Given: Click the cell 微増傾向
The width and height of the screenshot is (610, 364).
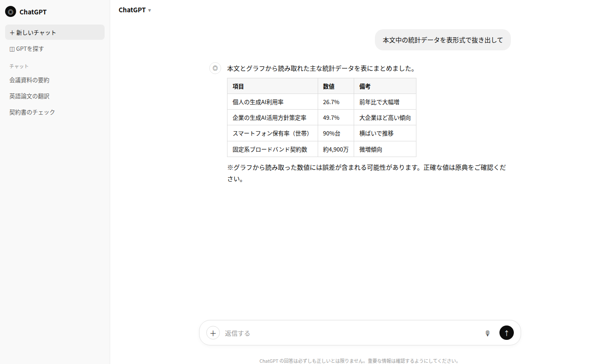Looking at the screenshot, I should (x=385, y=149).
